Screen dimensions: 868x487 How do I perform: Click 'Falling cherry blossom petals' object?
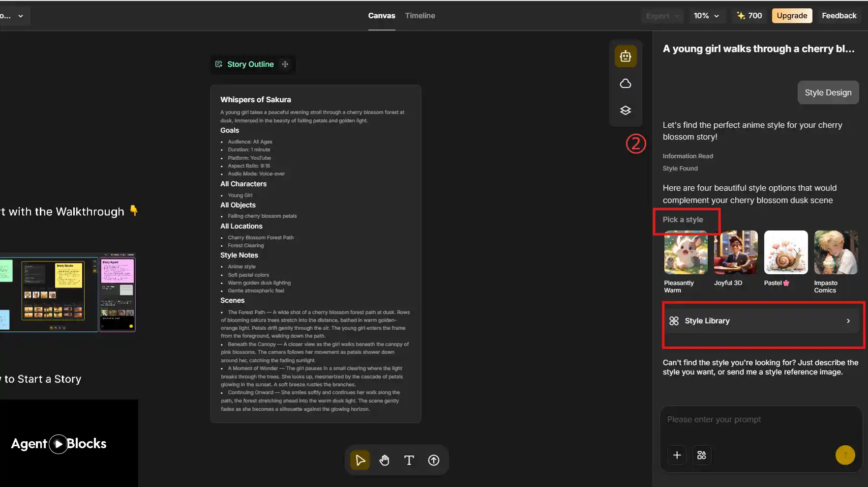262,216
